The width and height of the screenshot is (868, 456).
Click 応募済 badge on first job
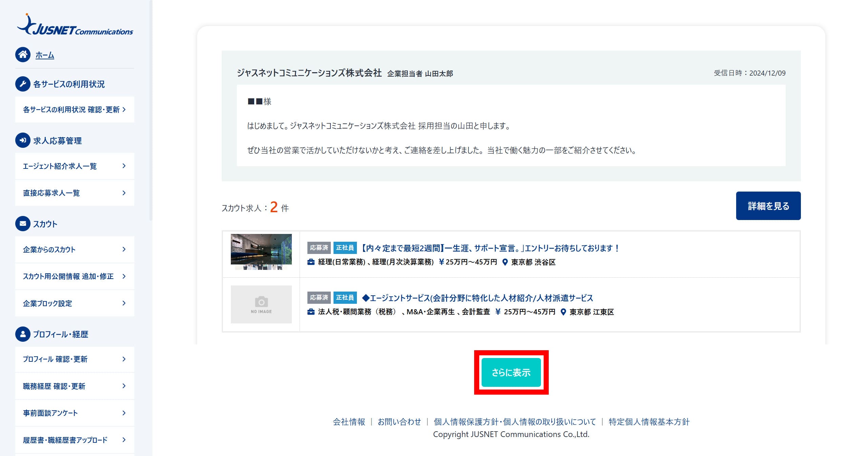(319, 248)
